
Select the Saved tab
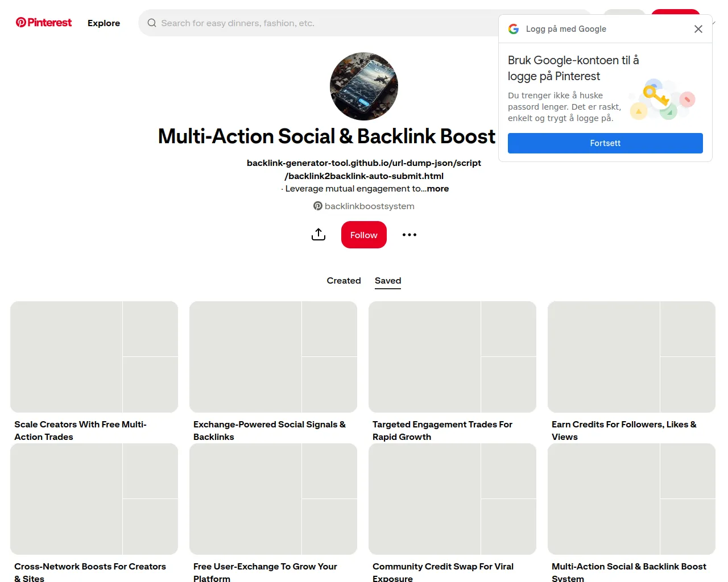coord(388,281)
